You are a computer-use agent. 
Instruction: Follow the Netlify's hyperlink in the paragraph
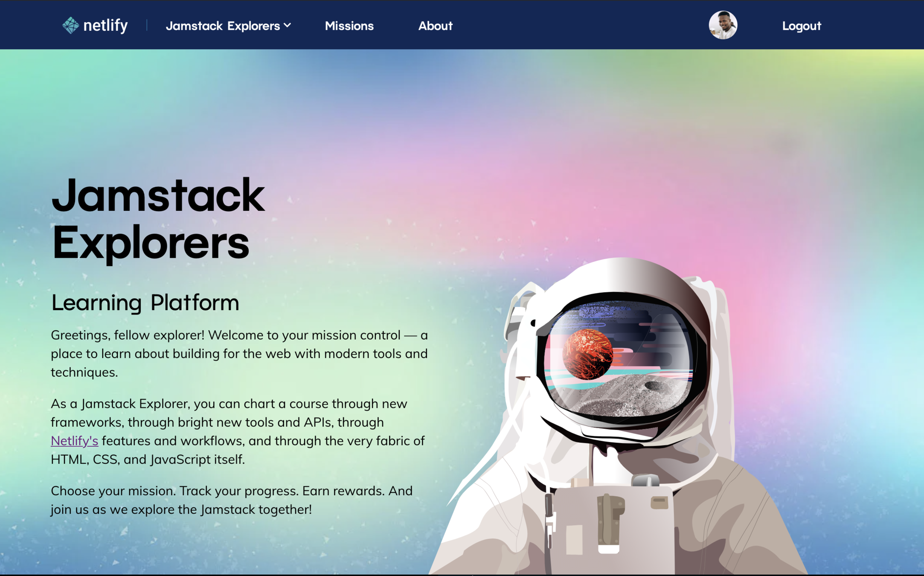pyautogui.click(x=75, y=441)
